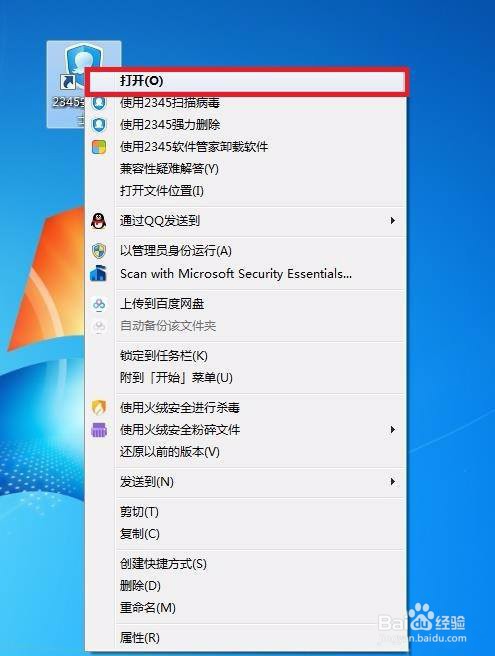Click the shield icon beside 使用2345强力删除

(x=99, y=125)
